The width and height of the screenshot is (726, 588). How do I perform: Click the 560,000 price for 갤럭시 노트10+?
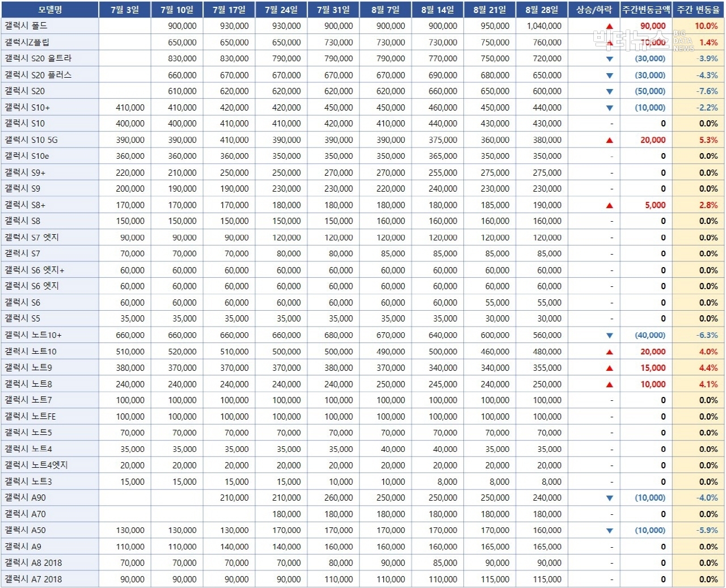(x=547, y=336)
